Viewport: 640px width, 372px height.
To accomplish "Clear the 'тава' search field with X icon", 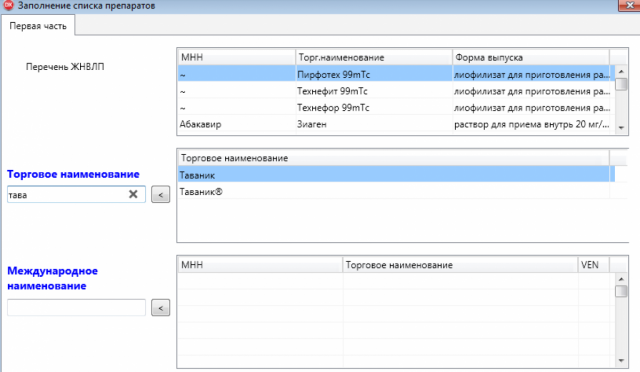I will [x=133, y=194].
